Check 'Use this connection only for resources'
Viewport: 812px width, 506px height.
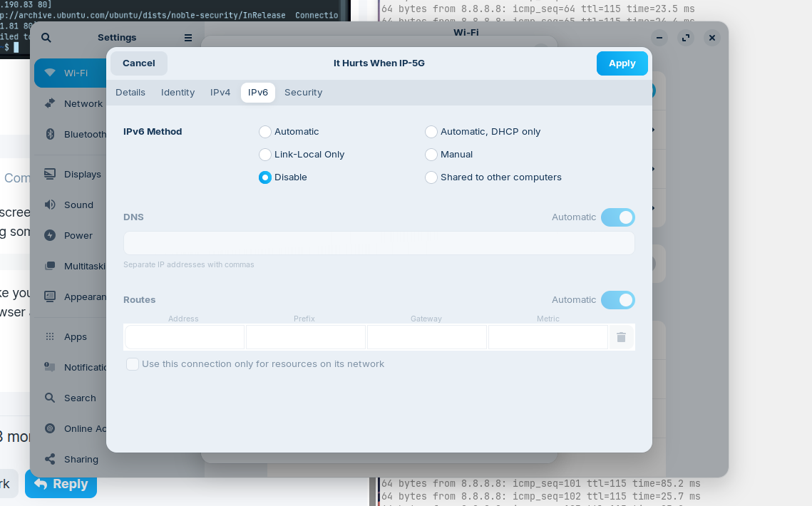pos(133,364)
